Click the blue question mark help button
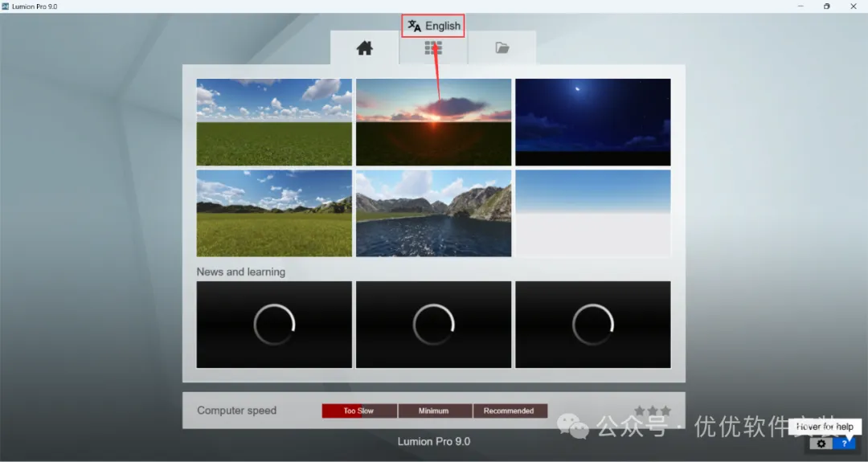 (x=844, y=444)
